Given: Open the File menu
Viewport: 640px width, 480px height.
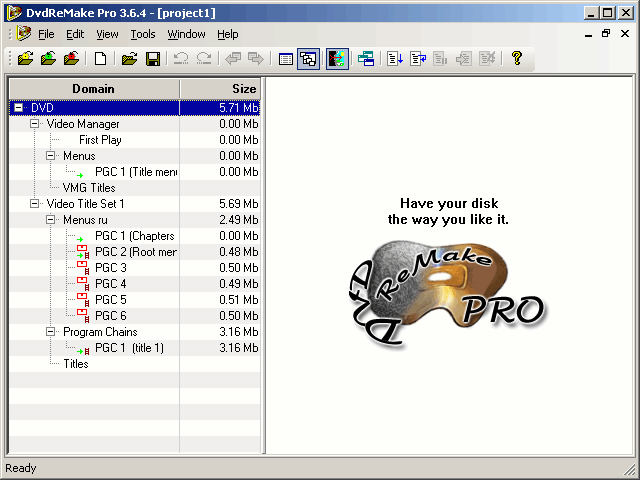Looking at the screenshot, I should [x=46, y=34].
